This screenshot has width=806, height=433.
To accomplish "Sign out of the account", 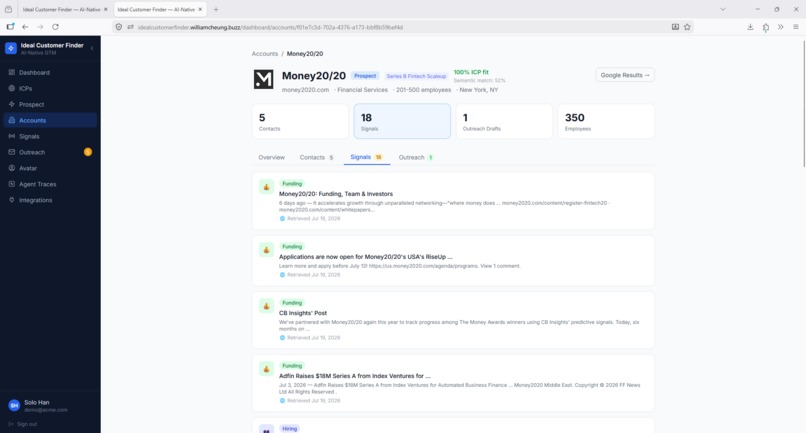I will point(23,424).
